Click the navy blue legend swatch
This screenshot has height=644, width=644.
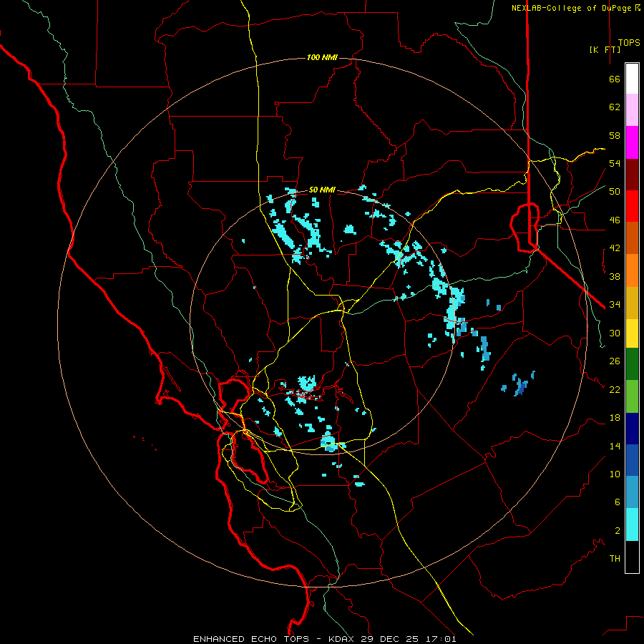632,429
